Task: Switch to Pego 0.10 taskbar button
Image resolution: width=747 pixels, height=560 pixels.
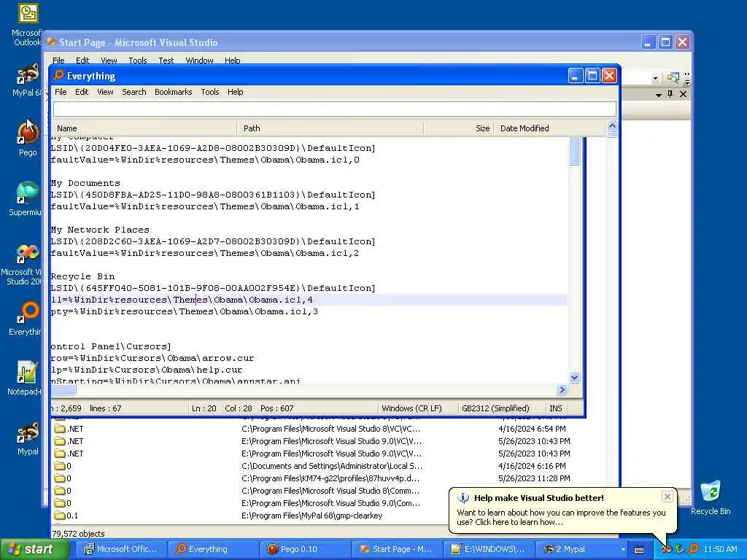Action: pyautogui.click(x=305, y=550)
